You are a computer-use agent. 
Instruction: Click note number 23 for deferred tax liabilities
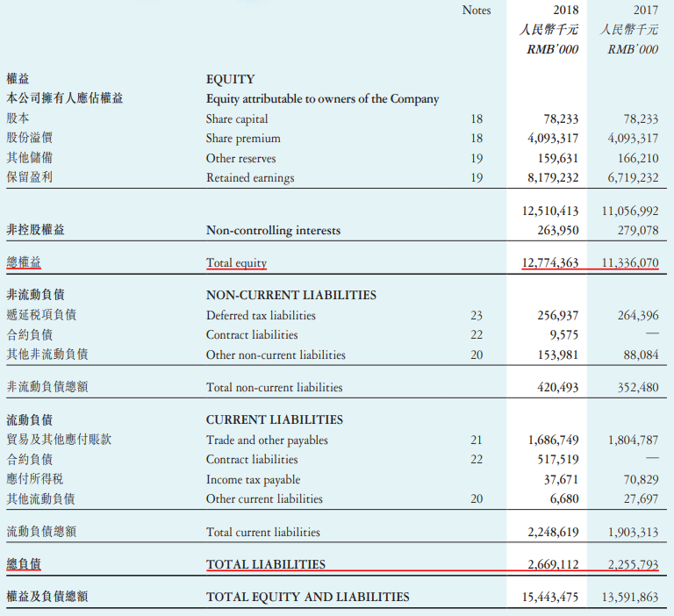pos(477,315)
